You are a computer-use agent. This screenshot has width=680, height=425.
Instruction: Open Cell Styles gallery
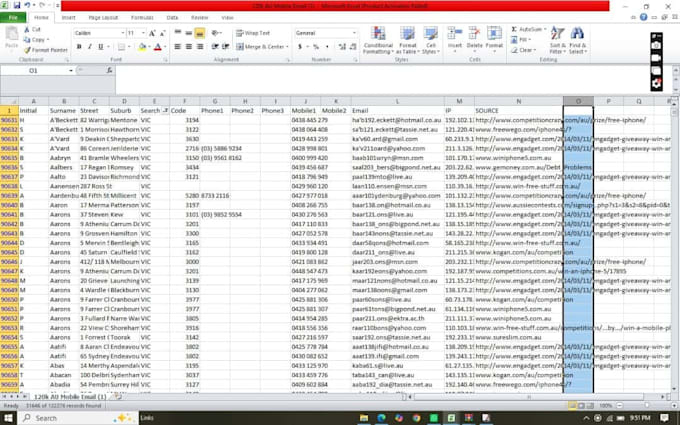[431, 40]
